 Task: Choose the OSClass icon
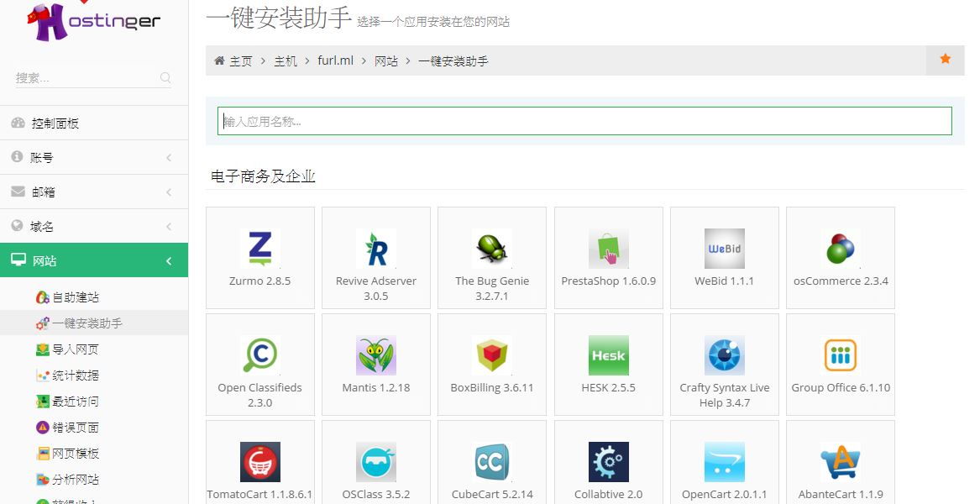(x=376, y=462)
